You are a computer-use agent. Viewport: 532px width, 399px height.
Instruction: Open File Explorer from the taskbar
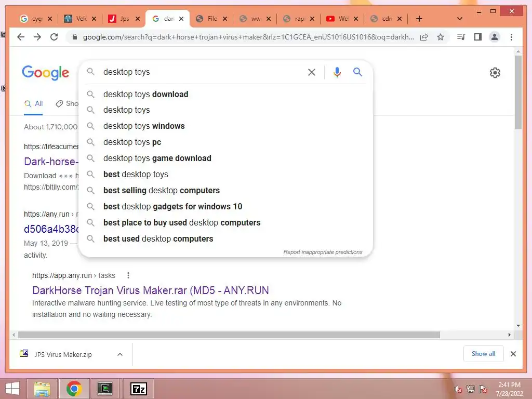[x=42, y=389]
